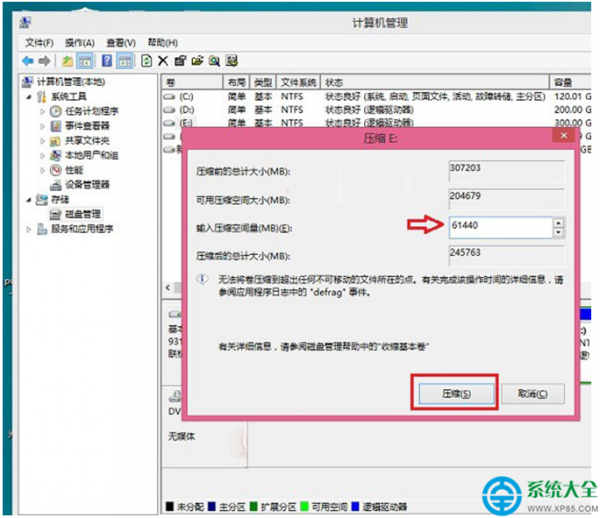This screenshot has height=518, width=600.
Task: Click the 文件系统 column header
Action: tap(298, 82)
